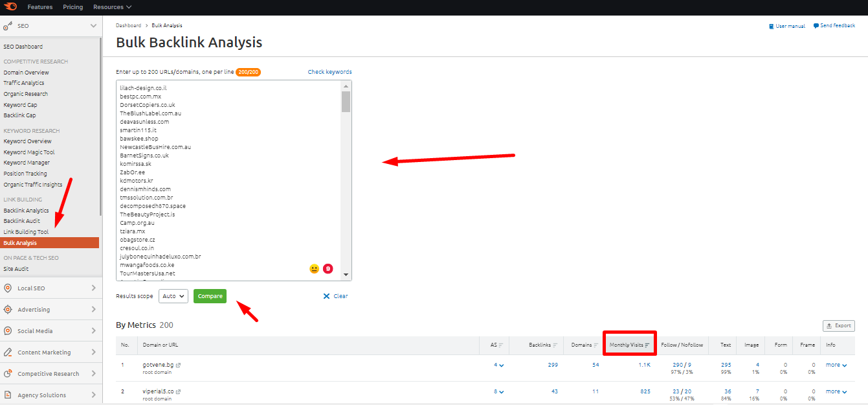This screenshot has width=868, height=405.
Task: Expand the Competitive Research section
Action: (93, 374)
